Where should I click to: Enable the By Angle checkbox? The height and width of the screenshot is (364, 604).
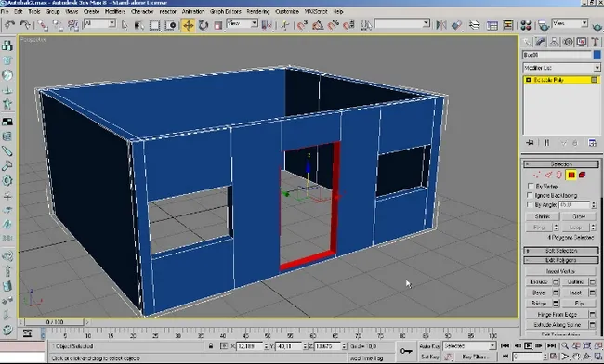[x=531, y=204]
